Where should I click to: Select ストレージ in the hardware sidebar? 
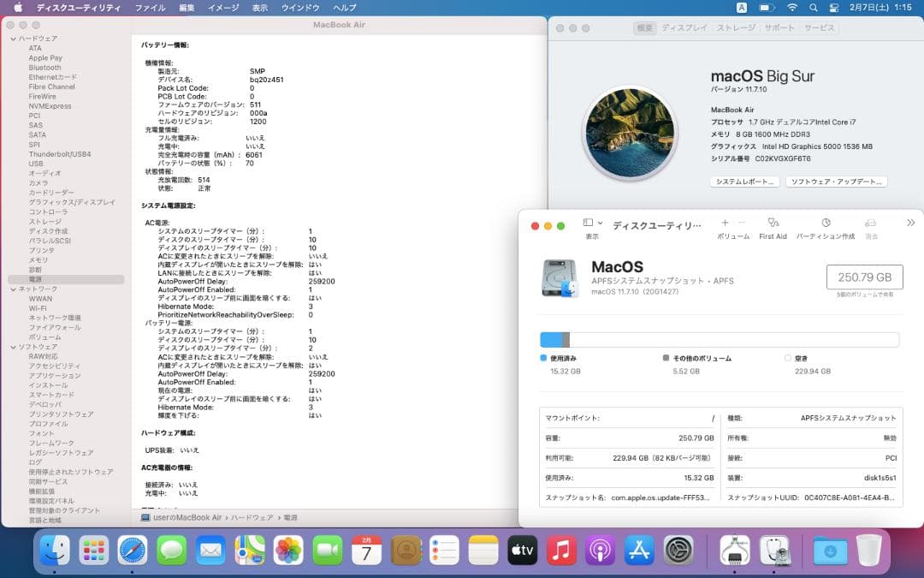pos(44,221)
